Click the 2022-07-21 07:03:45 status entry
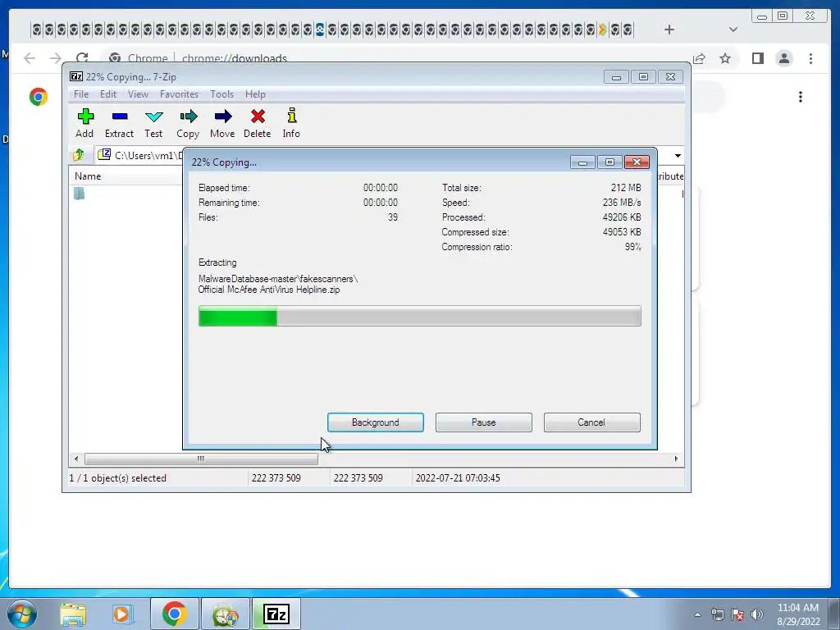The height and width of the screenshot is (630, 840). coord(458,478)
